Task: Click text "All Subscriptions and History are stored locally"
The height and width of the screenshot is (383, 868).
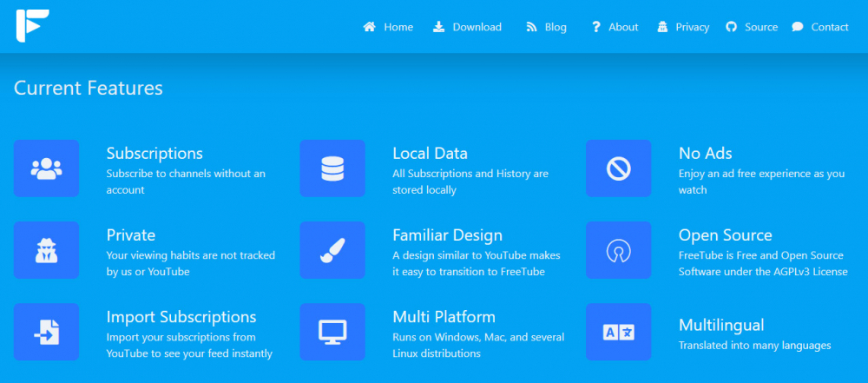Action: point(470,182)
